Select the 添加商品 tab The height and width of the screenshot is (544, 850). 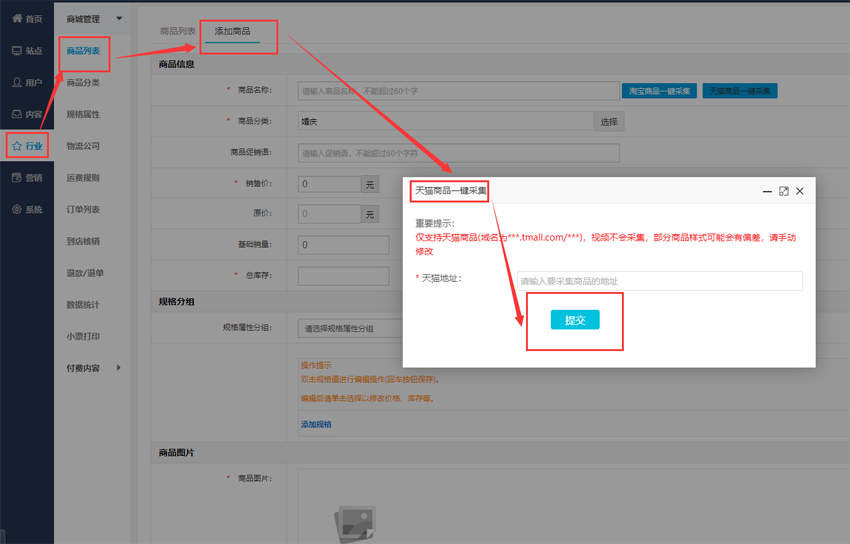(232, 32)
